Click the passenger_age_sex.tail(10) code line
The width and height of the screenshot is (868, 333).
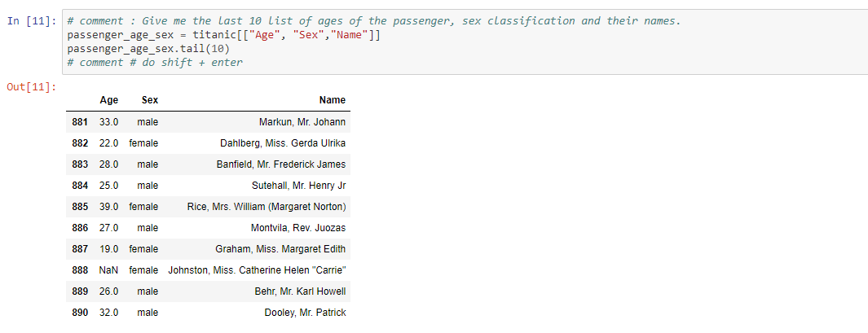tap(148, 49)
